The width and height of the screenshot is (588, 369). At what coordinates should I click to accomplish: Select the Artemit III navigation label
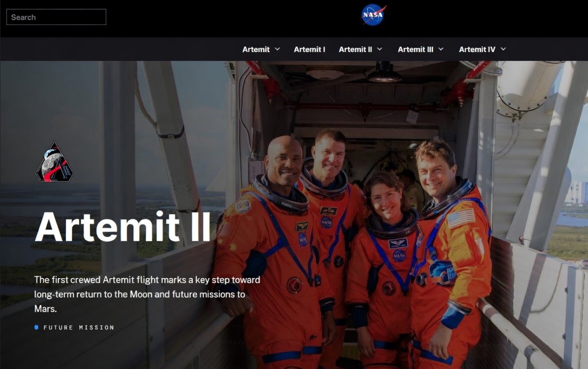[415, 50]
